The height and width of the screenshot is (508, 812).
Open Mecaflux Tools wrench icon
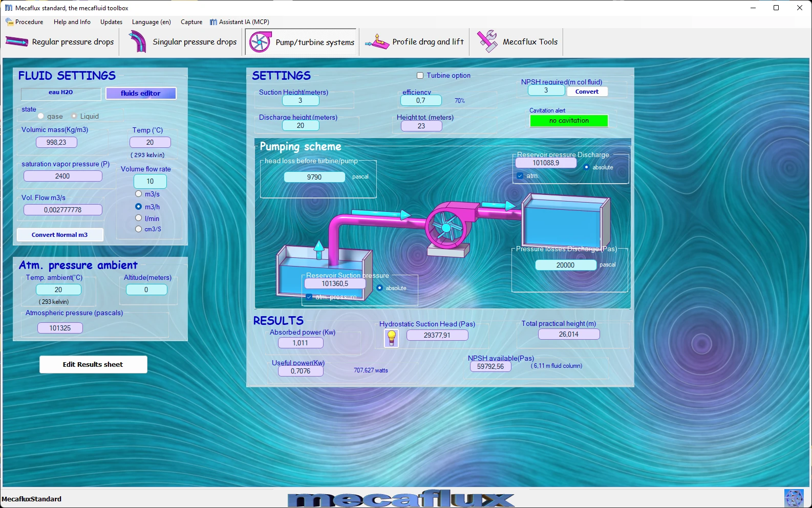point(487,41)
